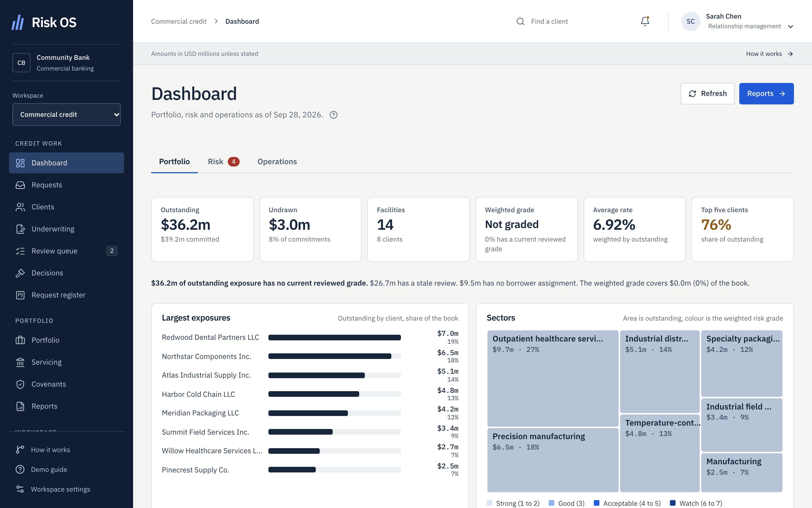Click the Workspace settings sliders icon

tap(20, 489)
